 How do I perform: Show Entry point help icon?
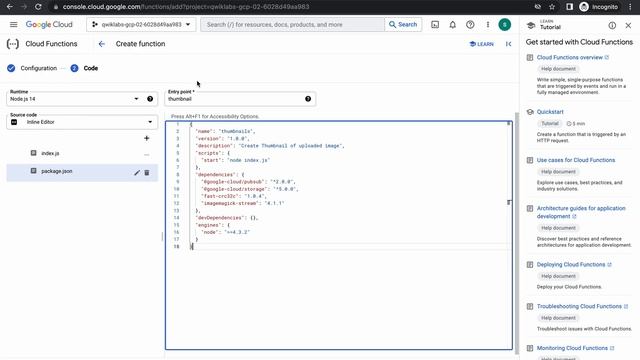(x=308, y=99)
